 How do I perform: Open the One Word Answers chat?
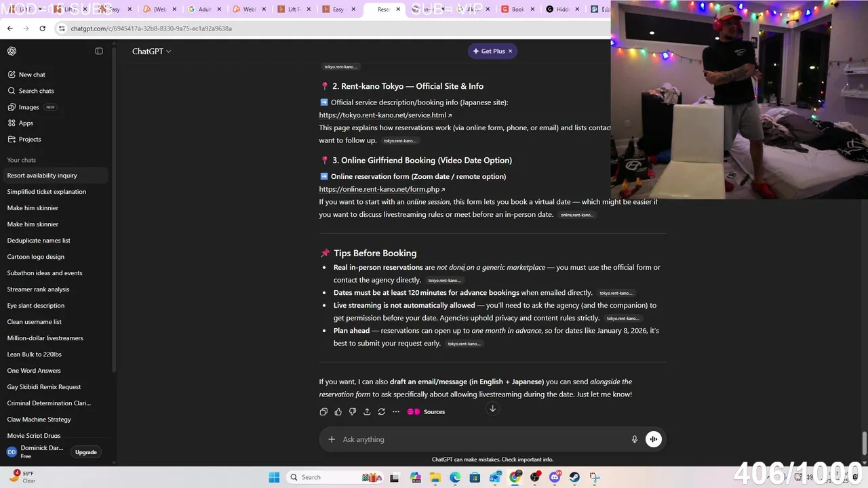[56, 371]
